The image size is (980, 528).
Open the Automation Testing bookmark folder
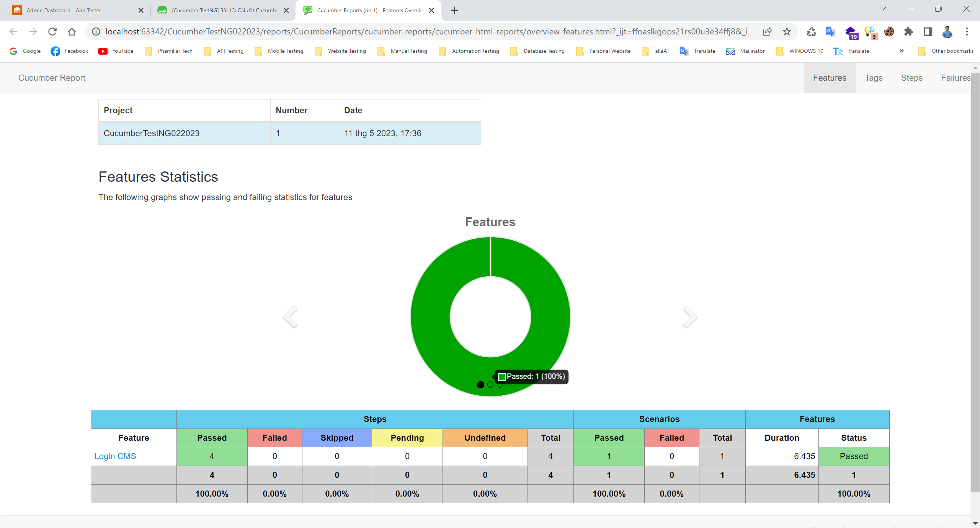[469, 51]
